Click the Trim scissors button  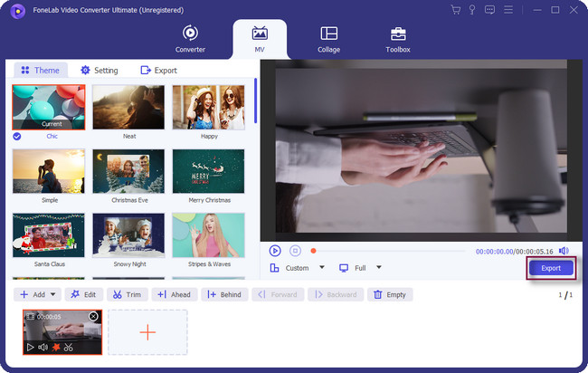click(x=128, y=294)
